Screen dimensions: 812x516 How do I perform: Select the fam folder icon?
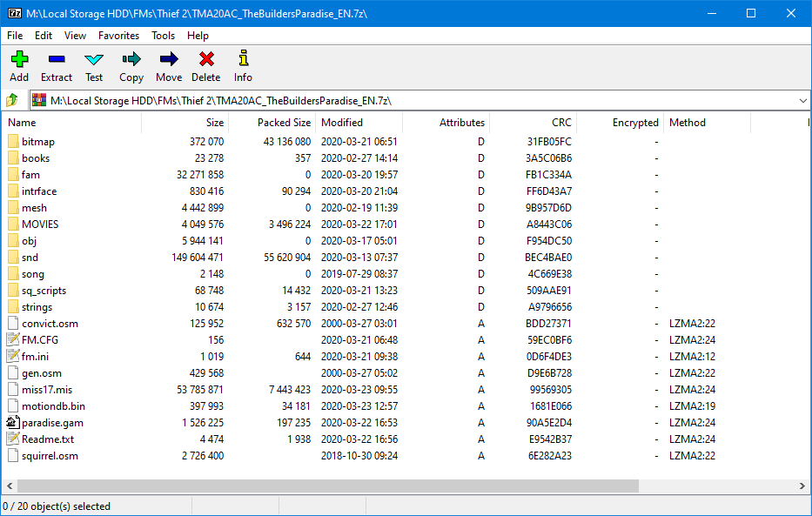click(13, 174)
